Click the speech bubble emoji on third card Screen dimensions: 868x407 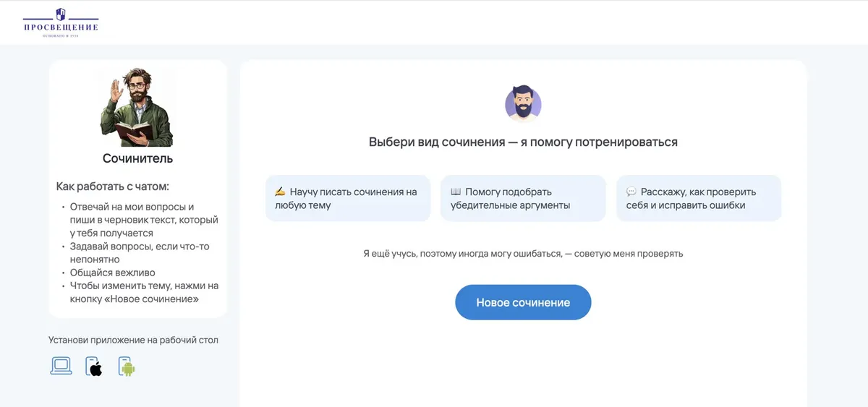point(631,192)
